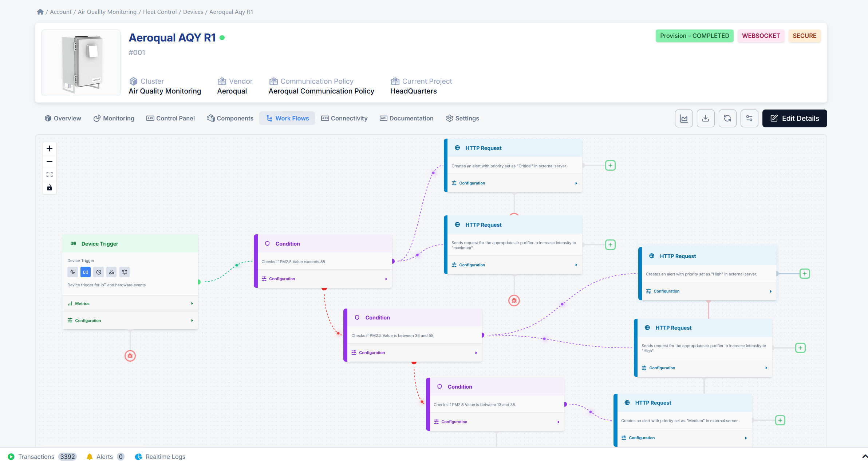
Task: Download the workflow using the download icon
Action: (x=706, y=118)
